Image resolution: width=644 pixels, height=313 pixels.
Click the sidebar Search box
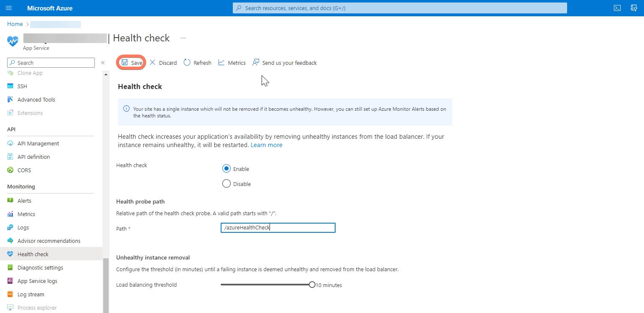point(51,63)
